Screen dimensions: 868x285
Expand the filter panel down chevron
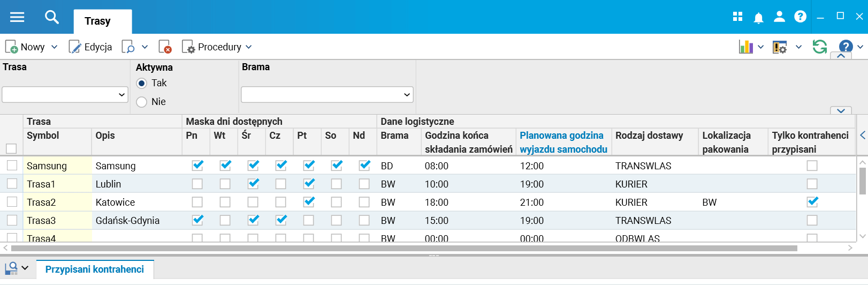coord(841,111)
